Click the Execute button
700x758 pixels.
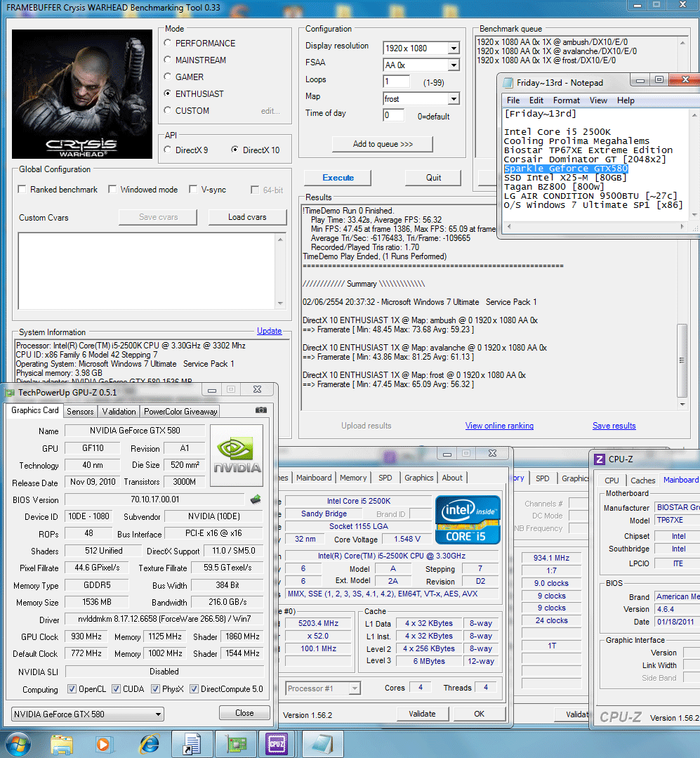click(338, 178)
